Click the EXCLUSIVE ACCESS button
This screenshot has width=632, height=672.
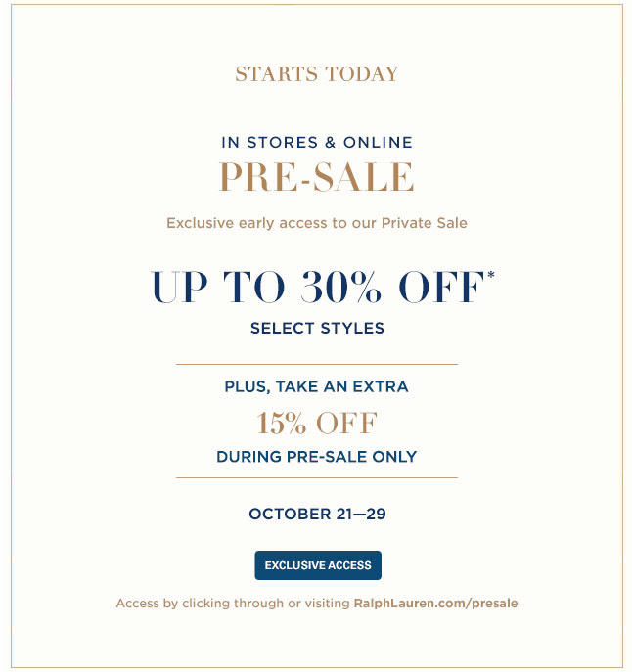(x=318, y=565)
